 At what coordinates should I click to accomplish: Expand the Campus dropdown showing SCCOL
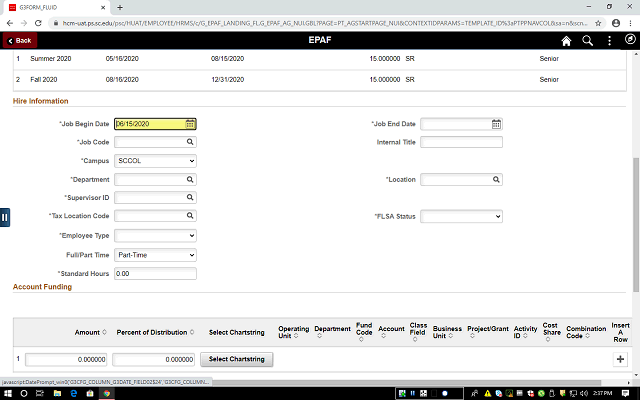coord(156,161)
